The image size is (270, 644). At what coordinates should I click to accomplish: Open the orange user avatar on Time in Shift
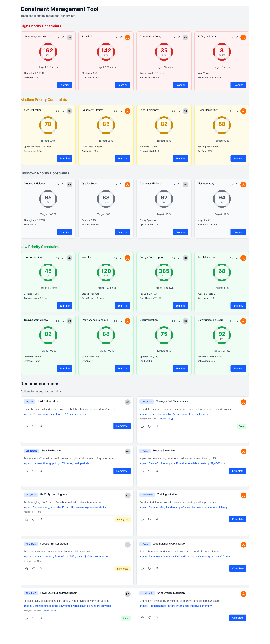coord(127,37)
